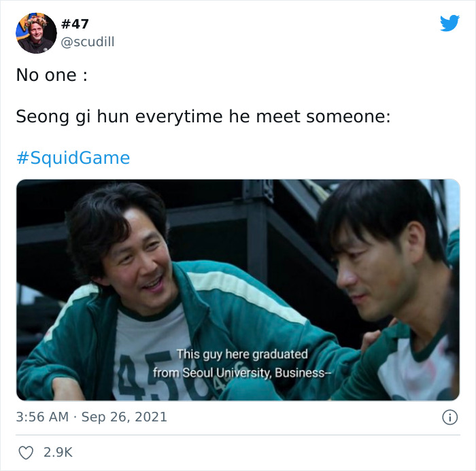Click the 3:56 AM timestamp
476x471 pixels.
pyautogui.click(x=42, y=417)
